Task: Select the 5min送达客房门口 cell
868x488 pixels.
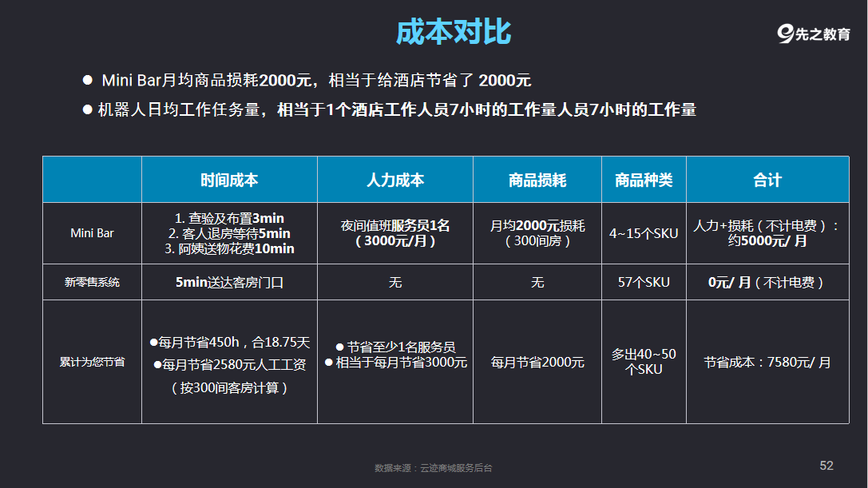Action: tap(229, 283)
